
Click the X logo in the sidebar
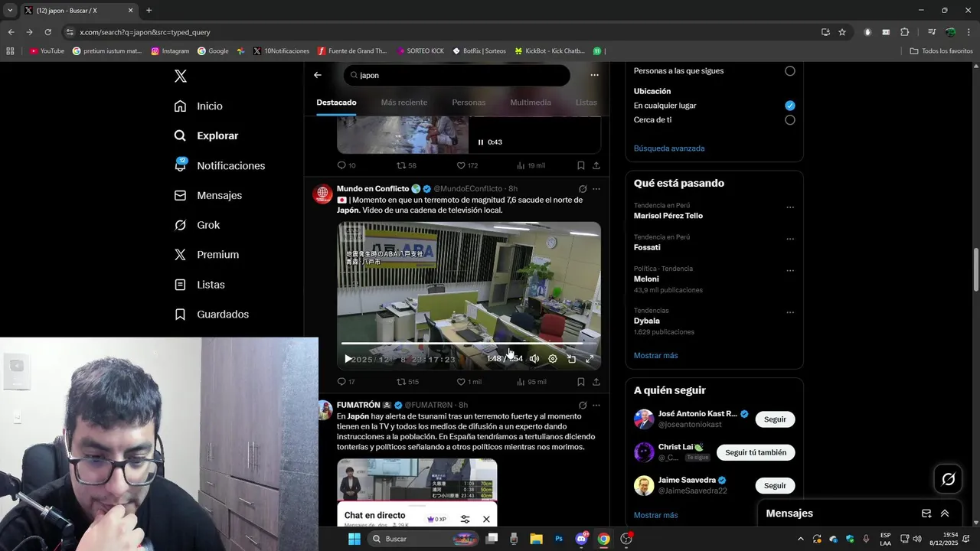(x=181, y=76)
